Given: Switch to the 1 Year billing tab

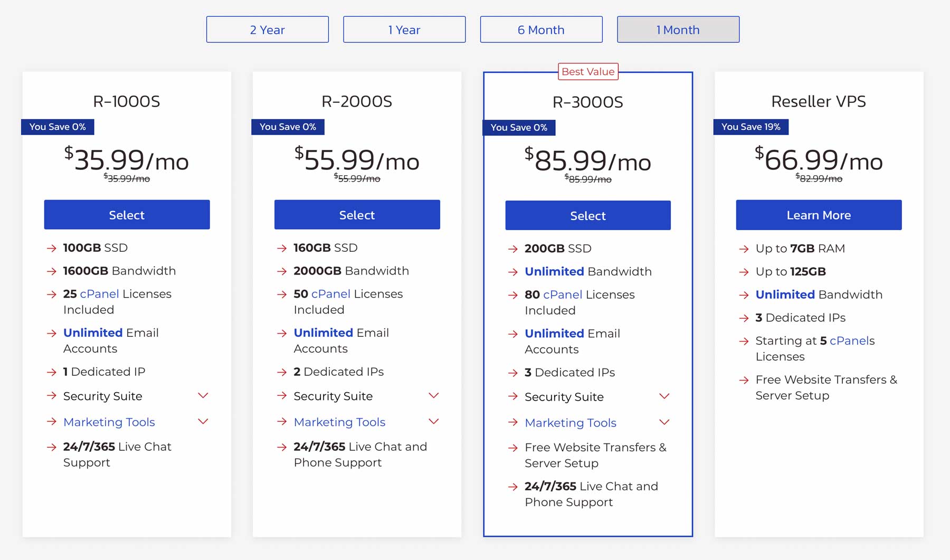Looking at the screenshot, I should click(x=404, y=30).
